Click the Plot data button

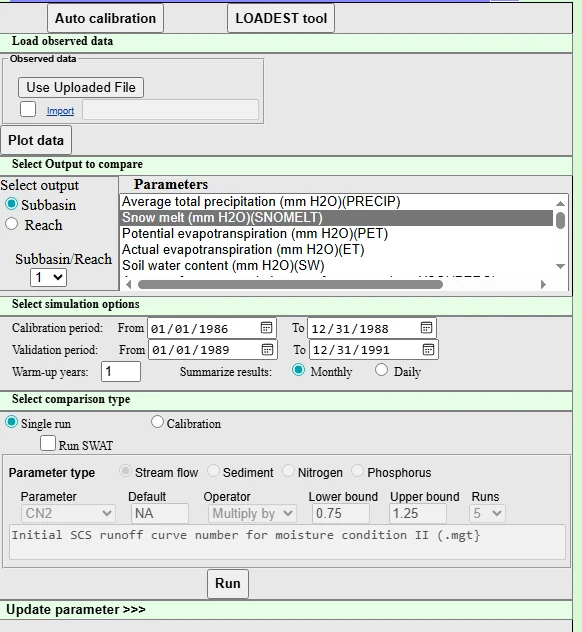[x=36, y=140]
